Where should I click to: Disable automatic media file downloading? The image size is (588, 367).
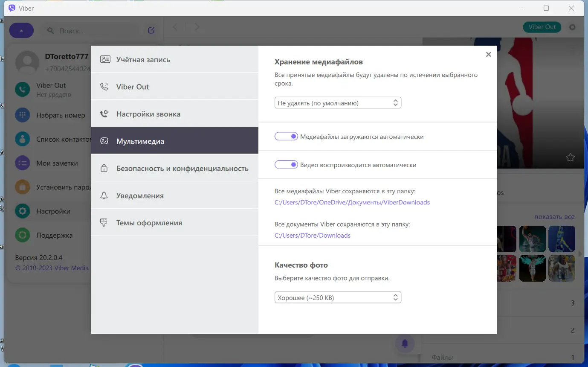(x=286, y=136)
